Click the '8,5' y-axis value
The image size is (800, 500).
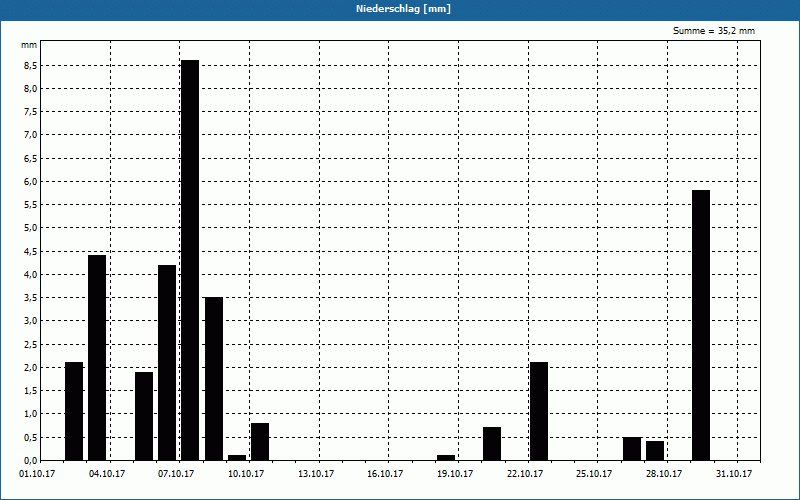pyautogui.click(x=31, y=65)
